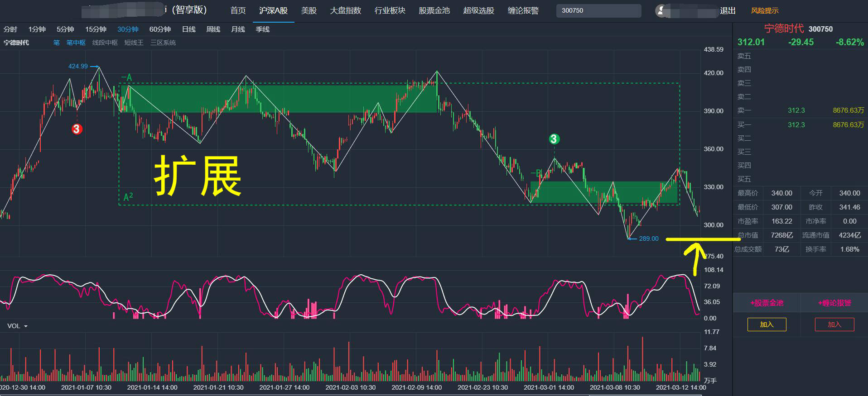The image size is (868, 396).
Task: Click the green circled 3 marker
Action: pyautogui.click(x=554, y=139)
